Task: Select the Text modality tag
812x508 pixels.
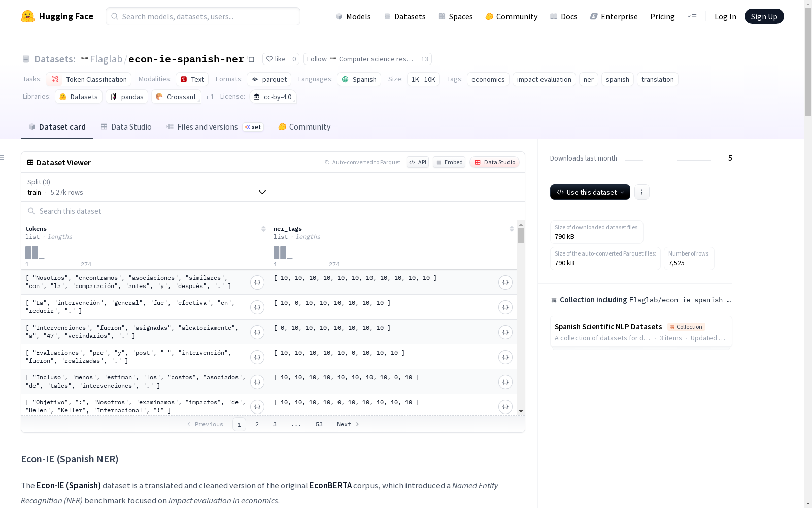Action: (192, 79)
